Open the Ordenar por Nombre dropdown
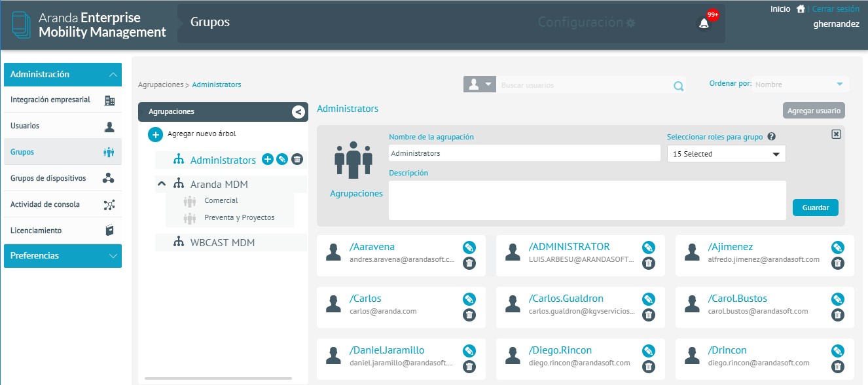Viewport: 868px width, 385px height. click(x=801, y=84)
